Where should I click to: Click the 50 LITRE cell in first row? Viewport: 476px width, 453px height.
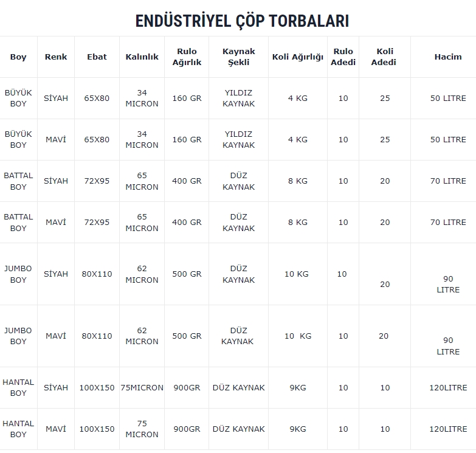448,99
